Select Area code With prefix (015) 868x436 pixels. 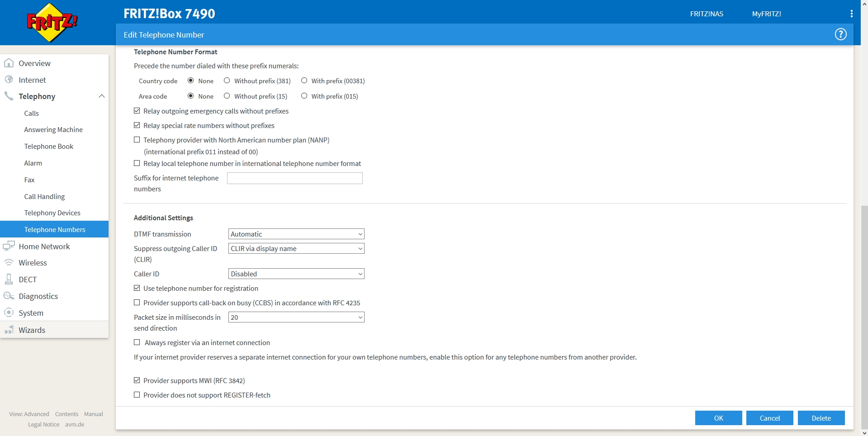click(x=304, y=96)
